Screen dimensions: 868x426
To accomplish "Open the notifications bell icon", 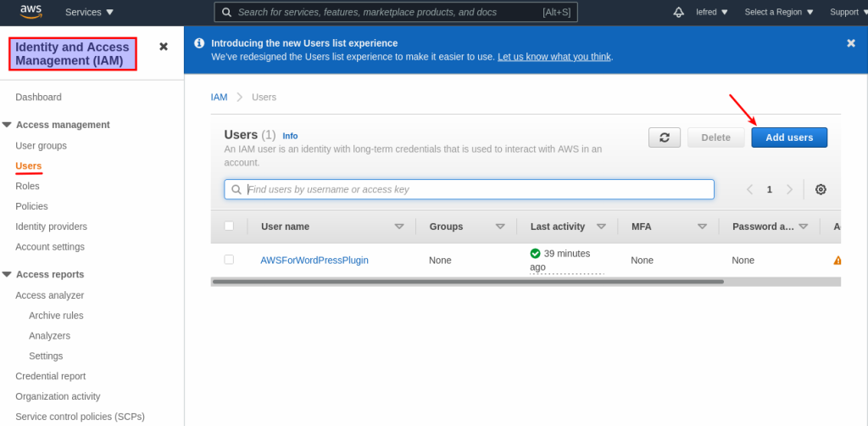I will point(679,12).
